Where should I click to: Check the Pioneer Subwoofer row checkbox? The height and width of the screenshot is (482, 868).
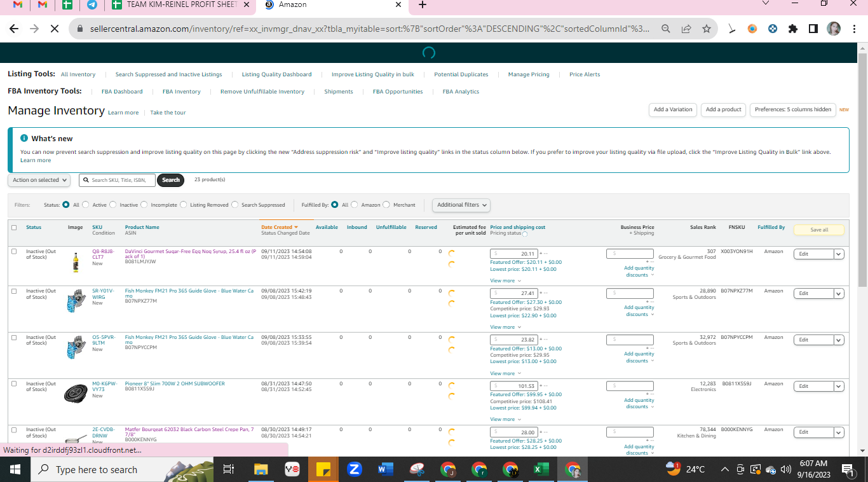[x=14, y=384]
